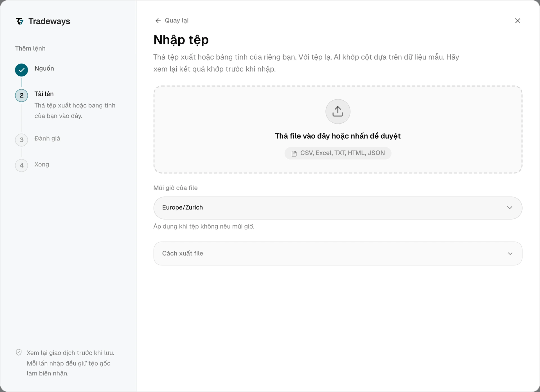Click the Múi giờ của file label
This screenshot has width=540, height=392.
tap(175, 188)
